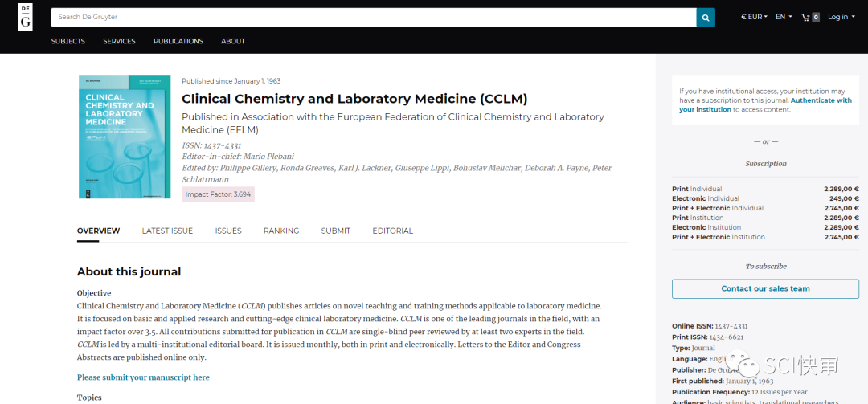This screenshot has width=868, height=404.
Task: Switch to the Issues tab
Action: (228, 231)
